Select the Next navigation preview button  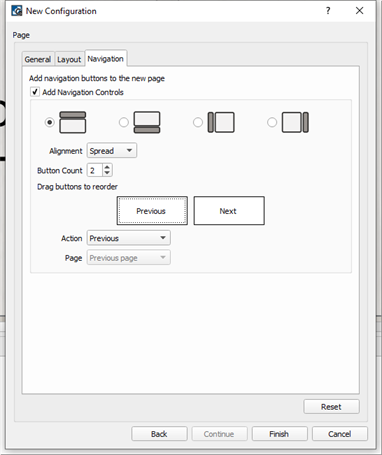click(229, 211)
